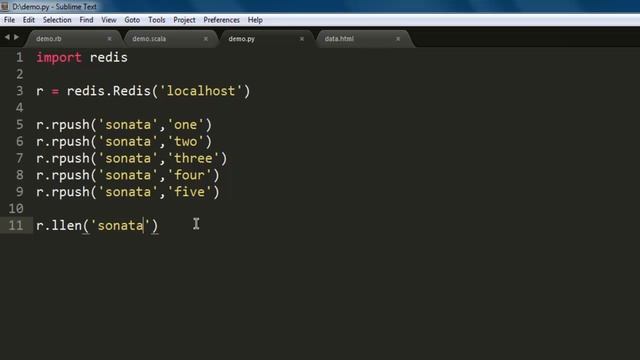
Task: Open the View menu
Action: 109,20
